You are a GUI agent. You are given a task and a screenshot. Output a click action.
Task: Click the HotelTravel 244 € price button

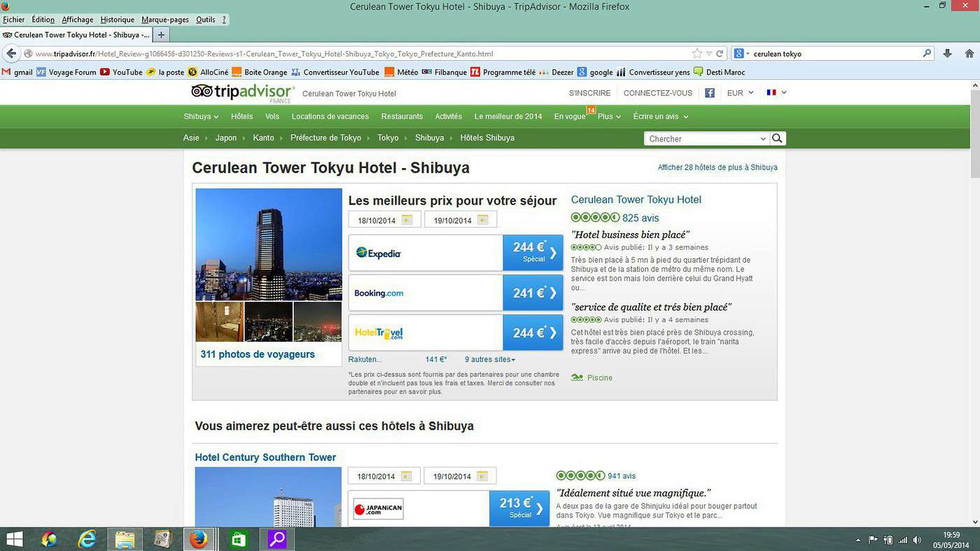point(533,333)
